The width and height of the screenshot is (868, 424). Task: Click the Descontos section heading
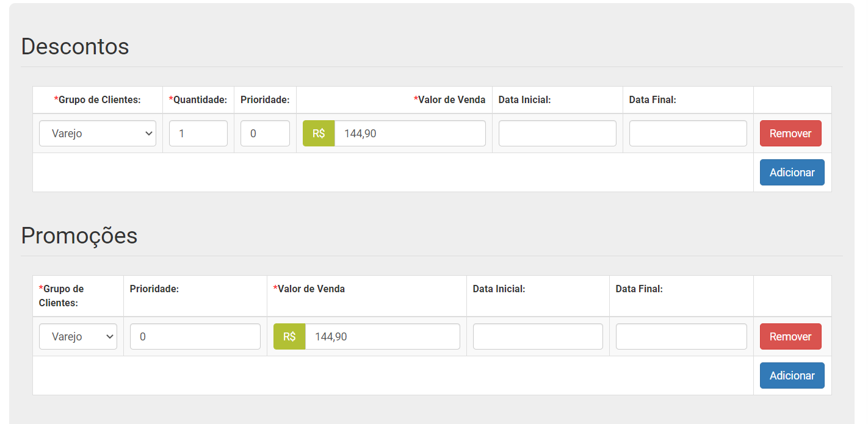tap(75, 47)
